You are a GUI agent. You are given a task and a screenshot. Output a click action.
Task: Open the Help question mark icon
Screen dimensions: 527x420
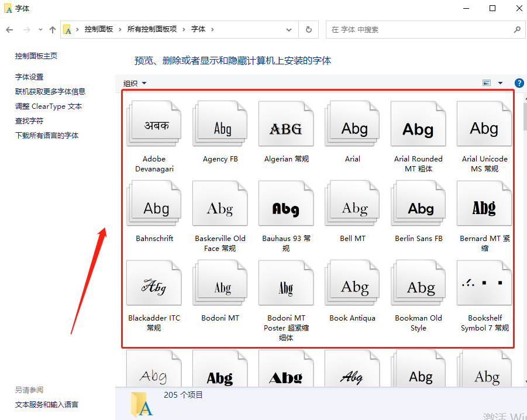519,82
